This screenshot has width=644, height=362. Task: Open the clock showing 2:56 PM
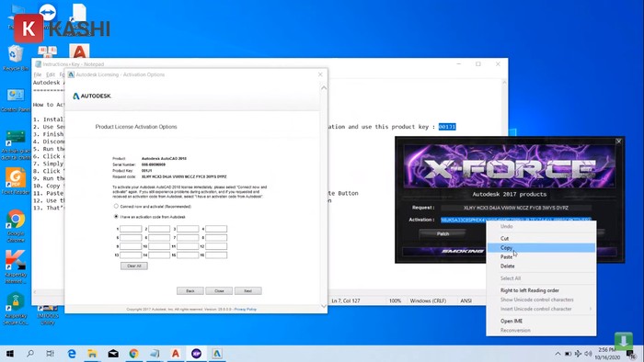tap(607, 354)
